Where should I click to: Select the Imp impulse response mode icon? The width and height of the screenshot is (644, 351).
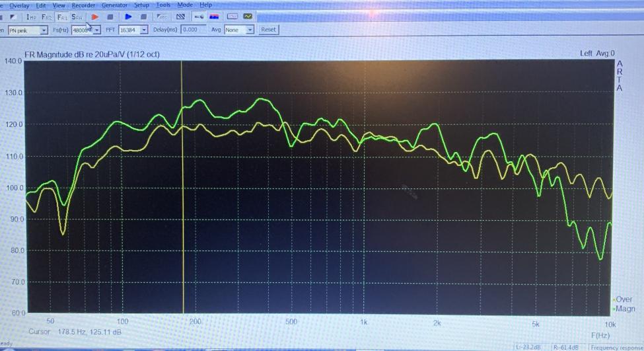(31, 17)
